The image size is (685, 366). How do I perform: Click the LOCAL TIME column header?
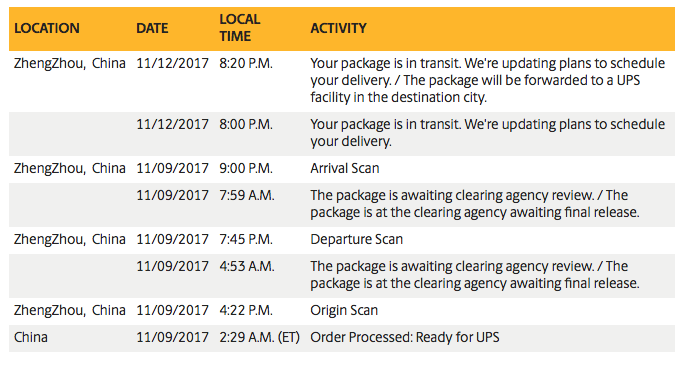pos(240,28)
